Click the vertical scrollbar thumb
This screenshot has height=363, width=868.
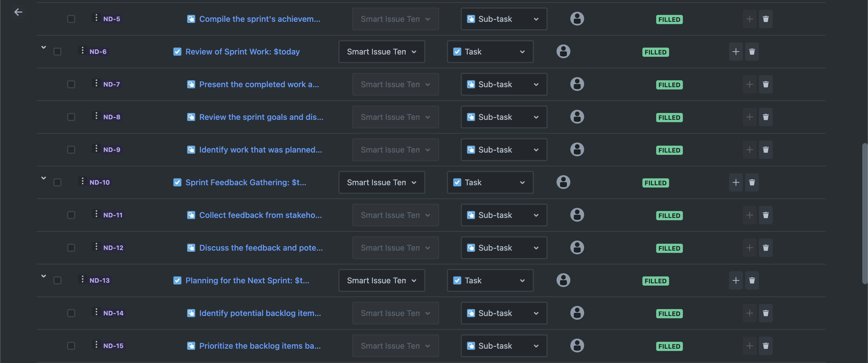[864, 214]
